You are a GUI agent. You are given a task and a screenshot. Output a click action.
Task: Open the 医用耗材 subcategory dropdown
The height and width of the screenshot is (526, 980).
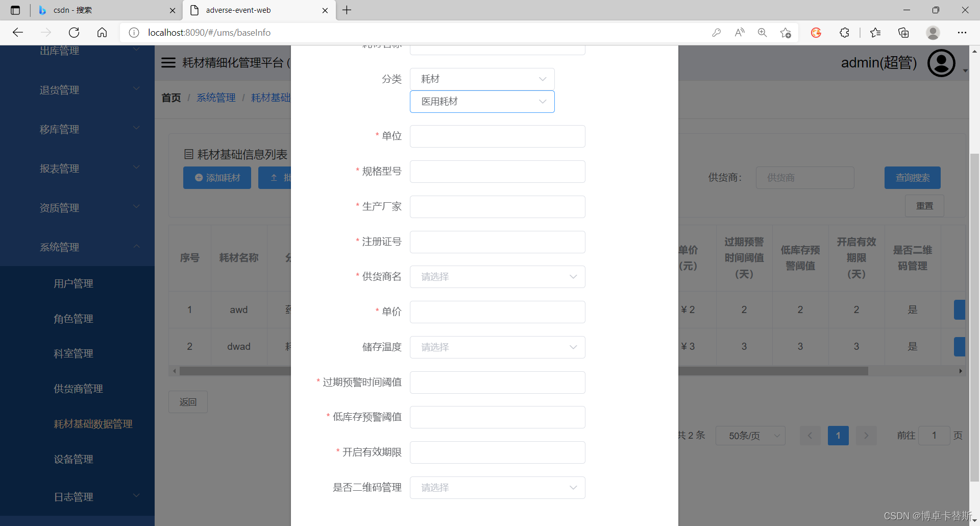(x=482, y=102)
